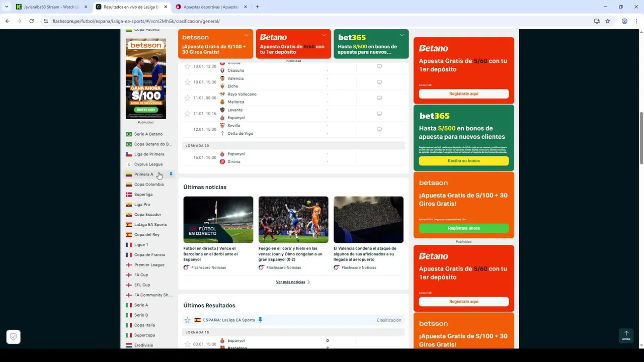The width and height of the screenshot is (644, 362).
Task: Go back with browser back arrow
Action: click(7, 21)
